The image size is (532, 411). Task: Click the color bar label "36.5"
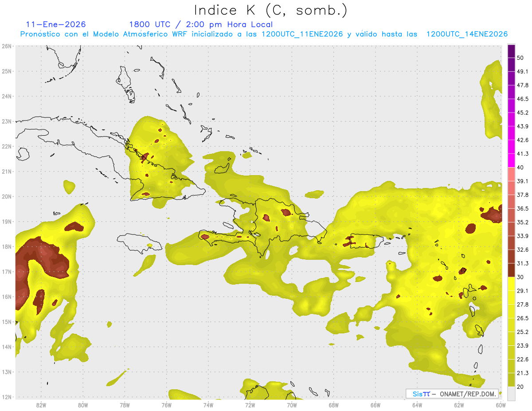click(523, 208)
